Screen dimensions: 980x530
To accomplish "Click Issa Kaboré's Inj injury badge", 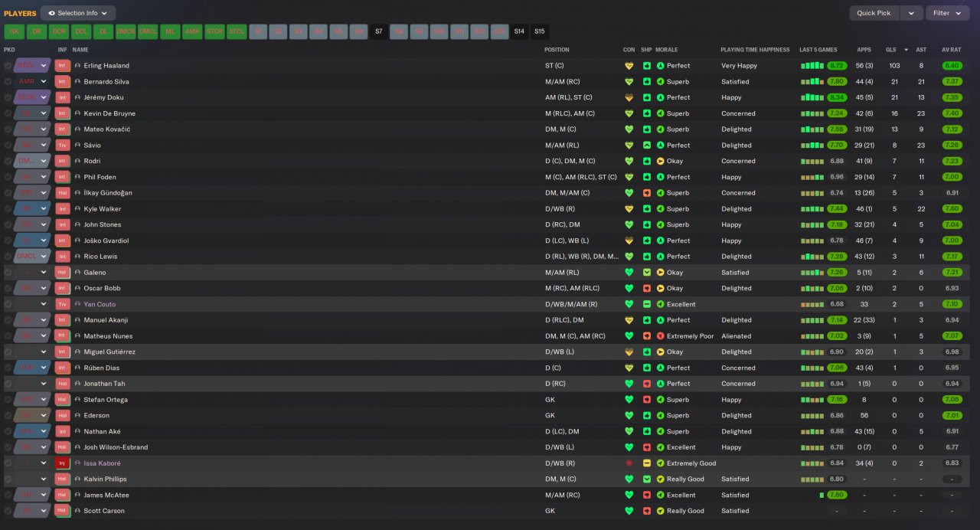I will point(63,463).
